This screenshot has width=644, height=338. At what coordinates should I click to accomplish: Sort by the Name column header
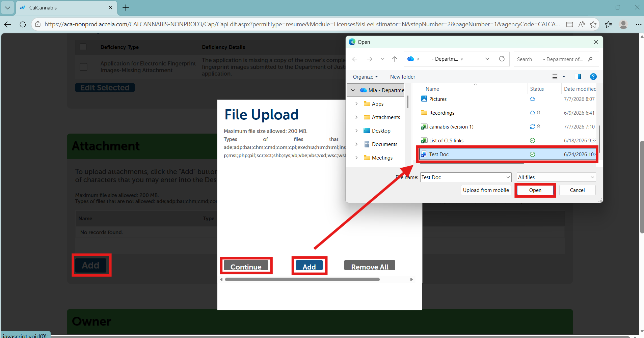click(x=432, y=89)
